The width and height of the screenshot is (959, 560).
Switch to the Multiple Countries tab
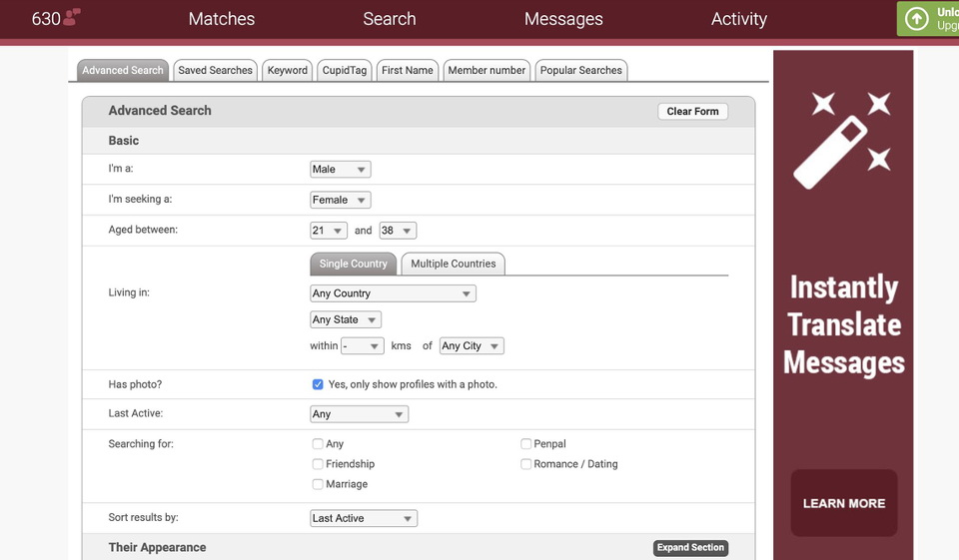click(x=453, y=264)
